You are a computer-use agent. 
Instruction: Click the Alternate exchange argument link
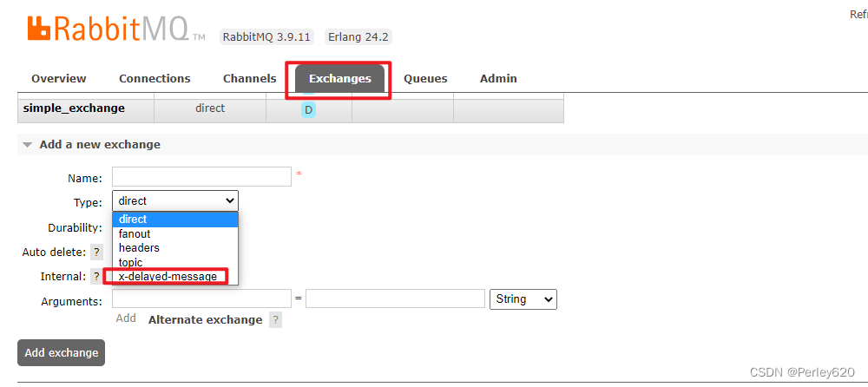[x=206, y=320]
